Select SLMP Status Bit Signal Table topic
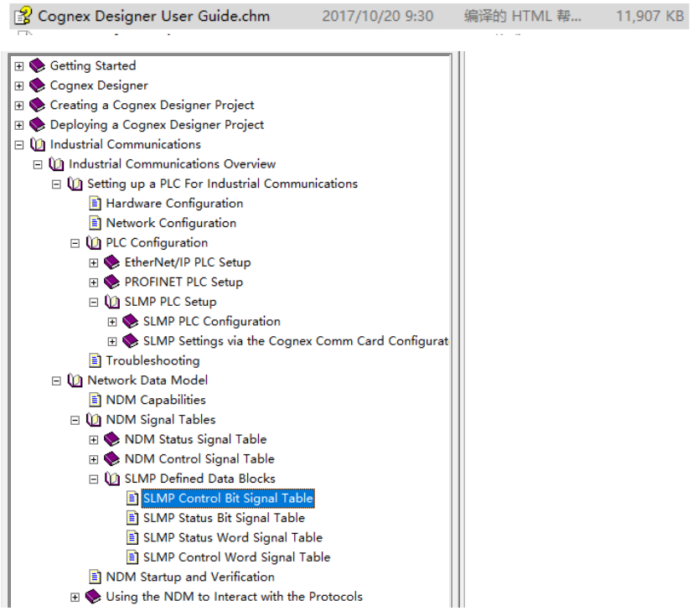Viewport: 698px width, 616px height. (x=224, y=518)
